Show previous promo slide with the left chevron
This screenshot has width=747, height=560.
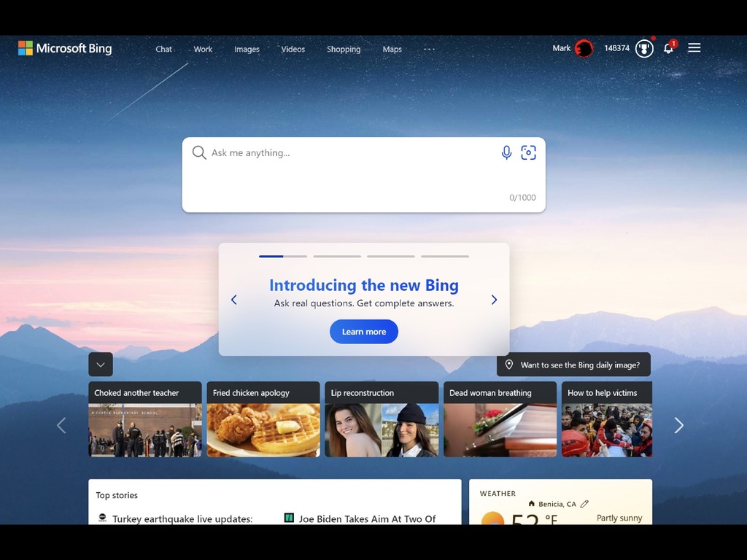[x=234, y=300]
